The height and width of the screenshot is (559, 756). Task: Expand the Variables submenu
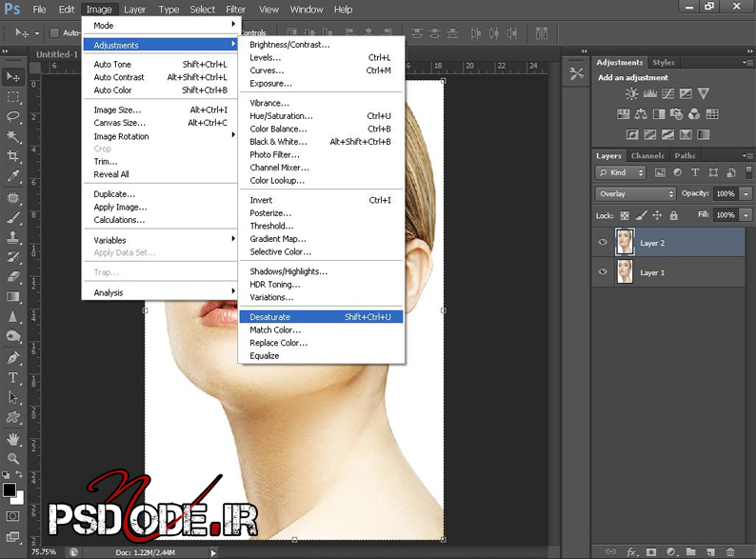coord(160,240)
